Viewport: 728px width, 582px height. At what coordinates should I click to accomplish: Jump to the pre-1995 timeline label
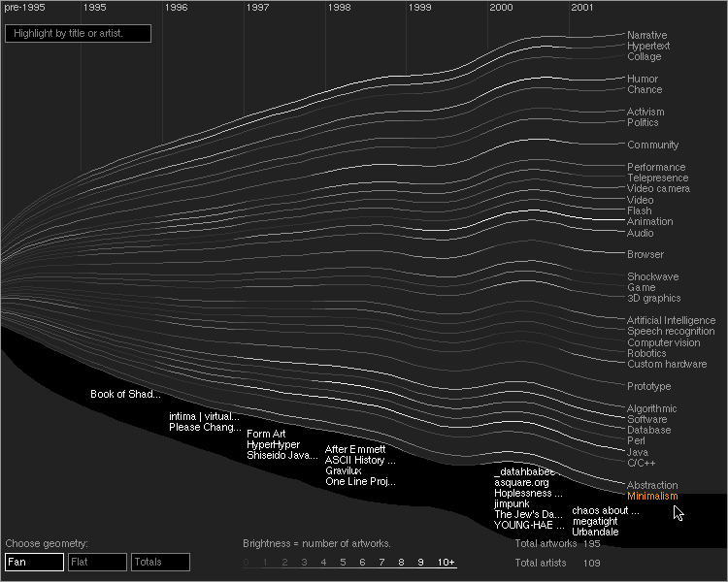tap(24, 8)
